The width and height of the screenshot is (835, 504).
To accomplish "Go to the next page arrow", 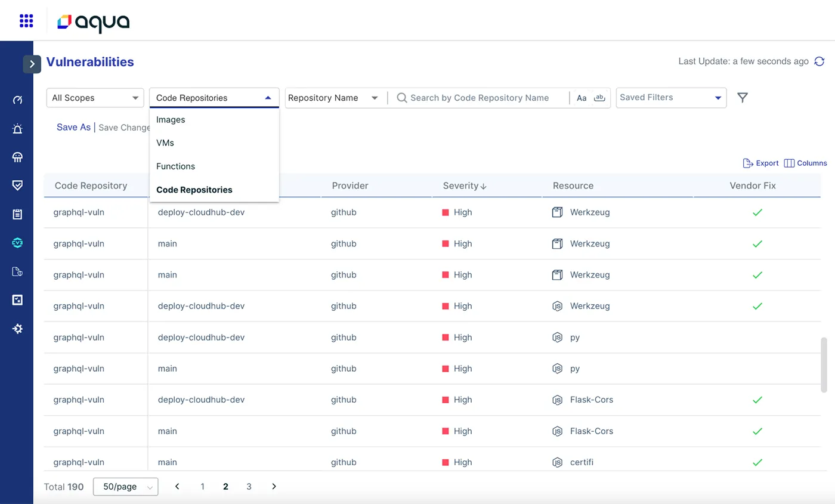I will tap(274, 487).
